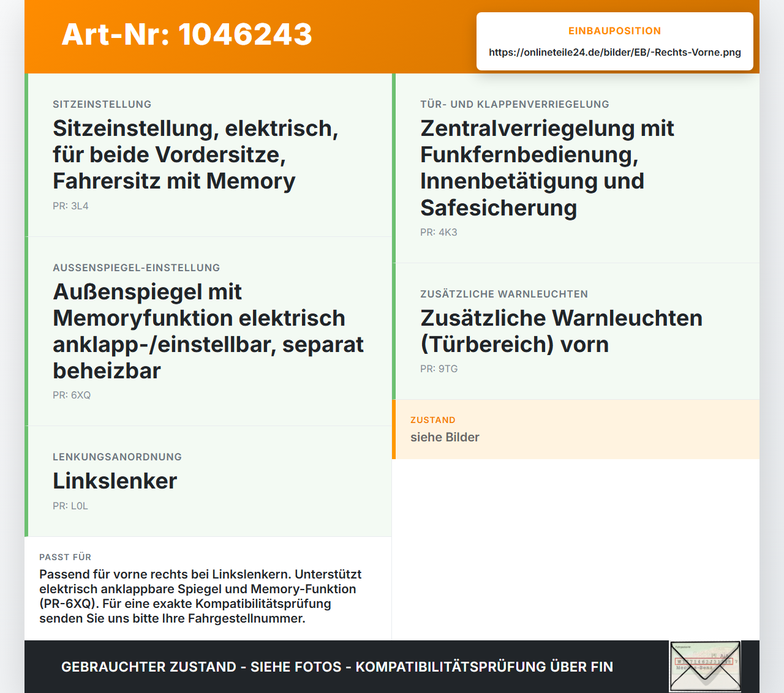Click the PR: 6XQ code

pyautogui.click(x=72, y=395)
